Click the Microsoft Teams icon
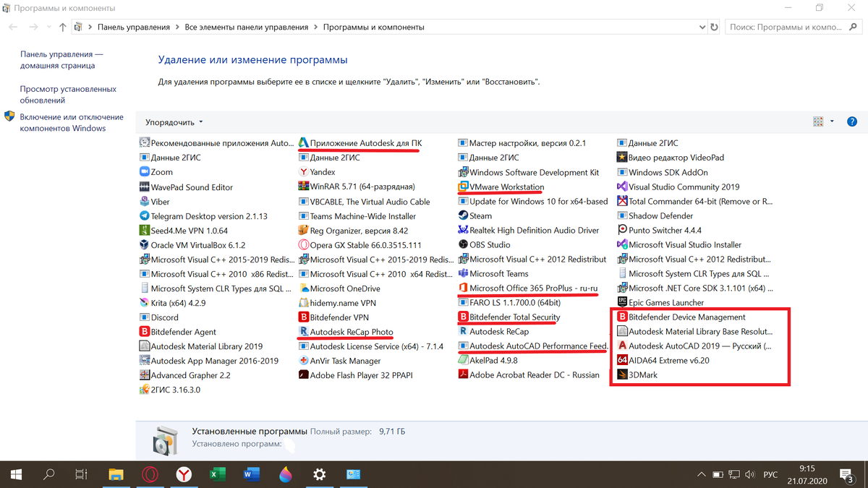This screenshot has height=488, width=868. 464,274
